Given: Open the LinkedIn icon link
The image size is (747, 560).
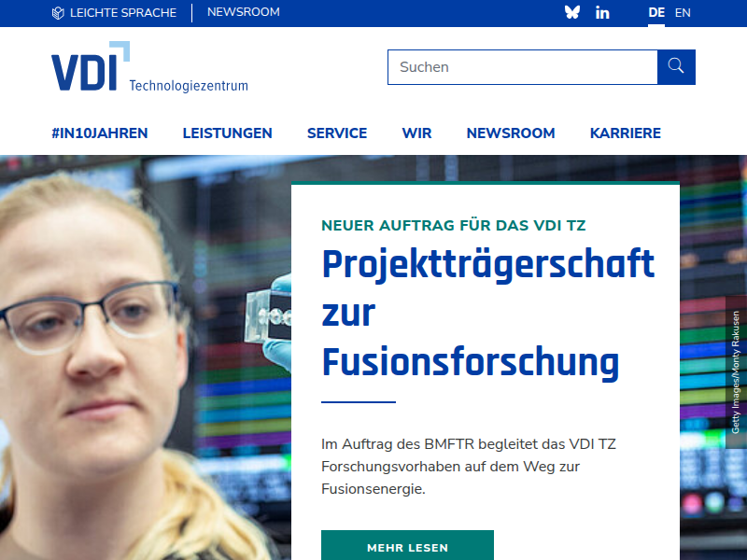Looking at the screenshot, I should [x=602, y=13].
